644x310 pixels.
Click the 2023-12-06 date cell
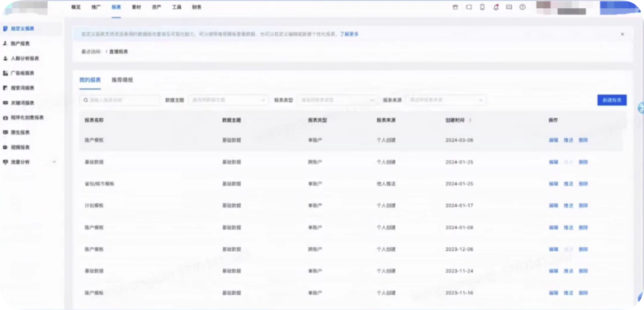459,249
